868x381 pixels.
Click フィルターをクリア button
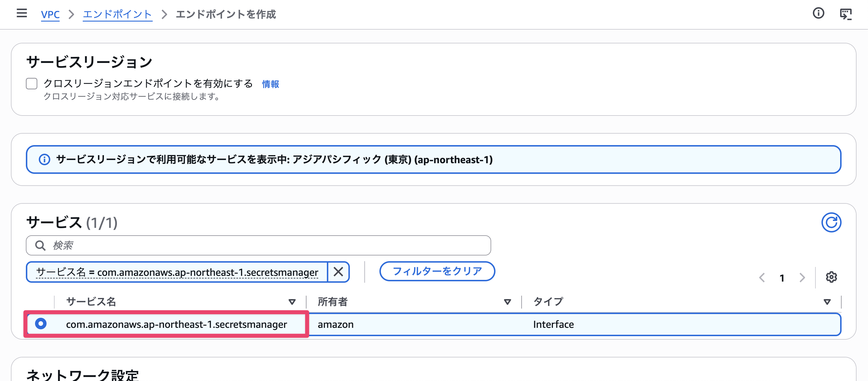[437, 272]
